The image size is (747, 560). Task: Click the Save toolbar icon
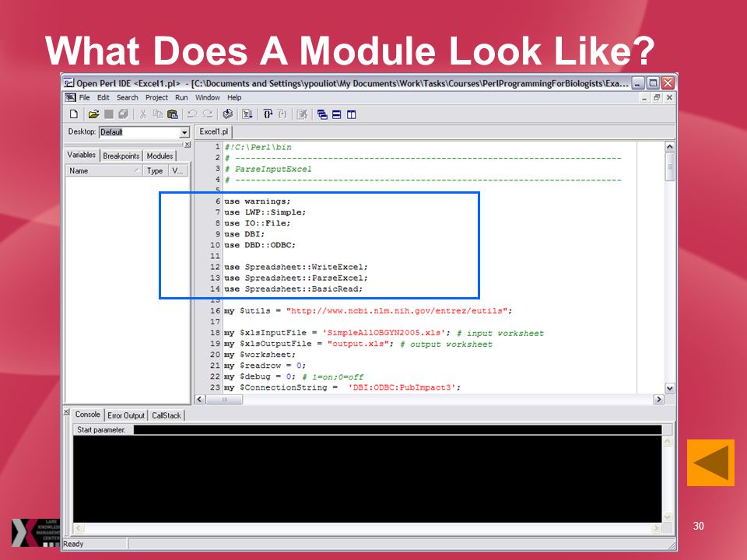pos(109,114)
